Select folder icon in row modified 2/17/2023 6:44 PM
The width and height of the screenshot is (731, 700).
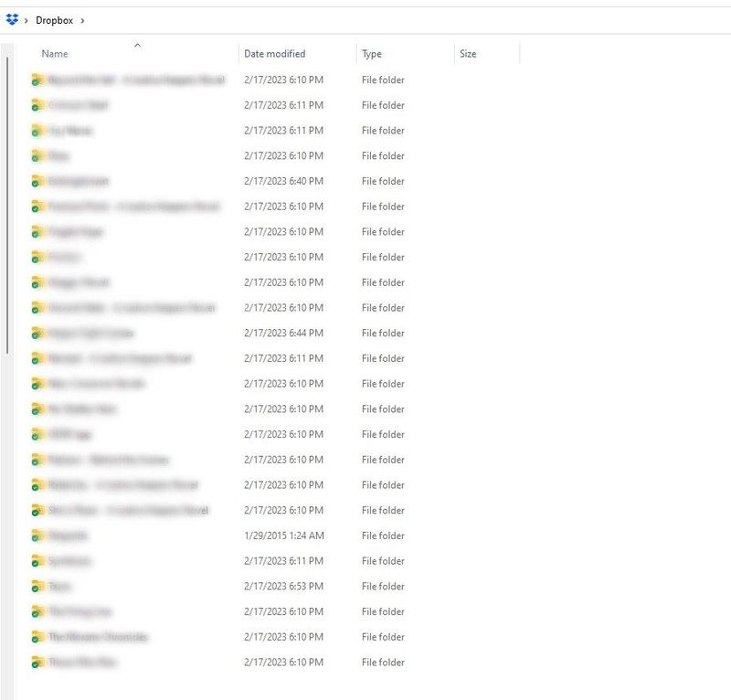click(37, 333)
